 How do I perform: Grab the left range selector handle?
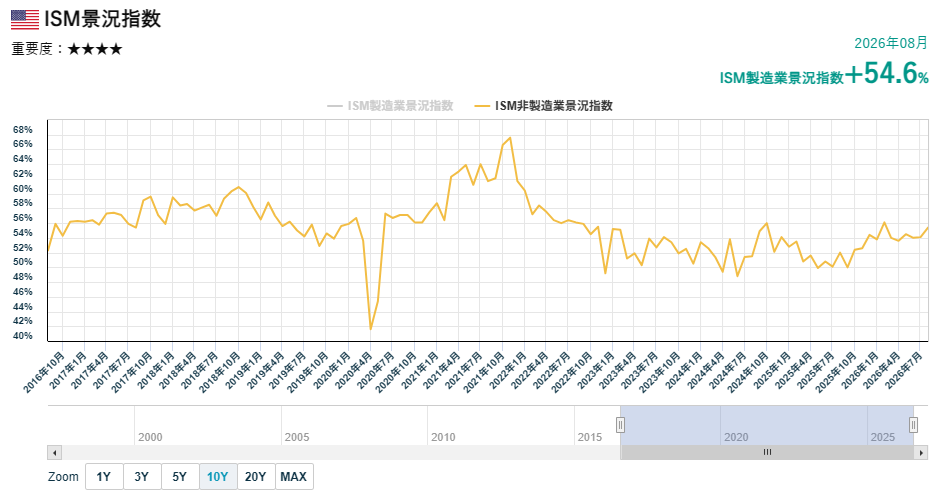[620, 425]
